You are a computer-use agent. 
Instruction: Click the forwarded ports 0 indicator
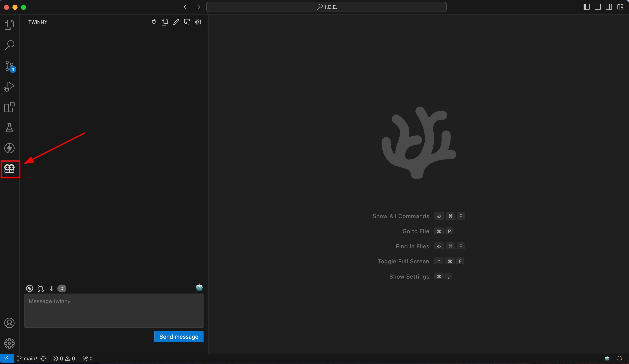[x=88, y=358]
